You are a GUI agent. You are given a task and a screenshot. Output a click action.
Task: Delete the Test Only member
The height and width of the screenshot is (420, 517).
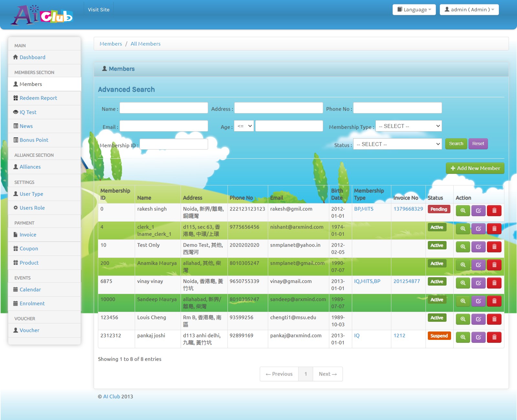494,247
